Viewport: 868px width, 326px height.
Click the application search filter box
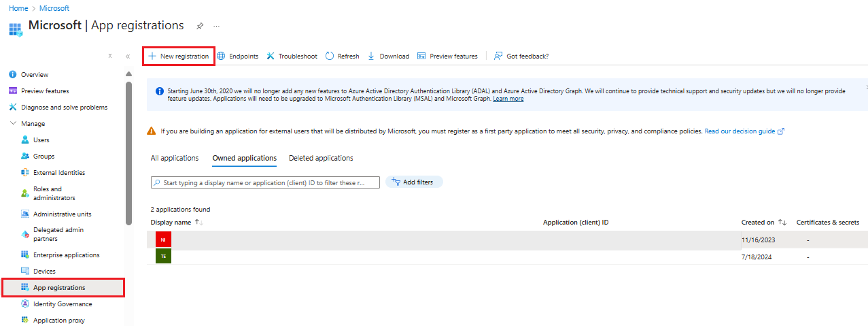click(265, 182)
